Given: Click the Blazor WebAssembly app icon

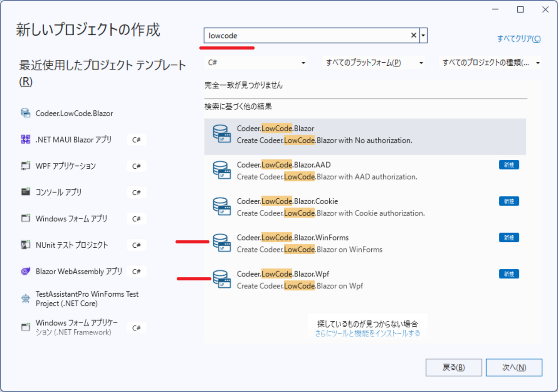Looking at the screenshot, I should [x=26, y=271].
